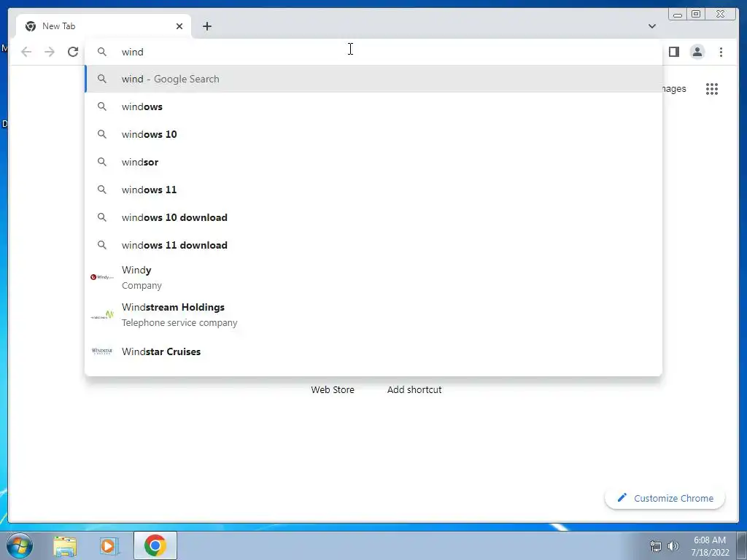Image resolution: width=747 pixels, height=560 pixels.
Task: Click the Chrome taskbar icon
Action: [155, 545]
